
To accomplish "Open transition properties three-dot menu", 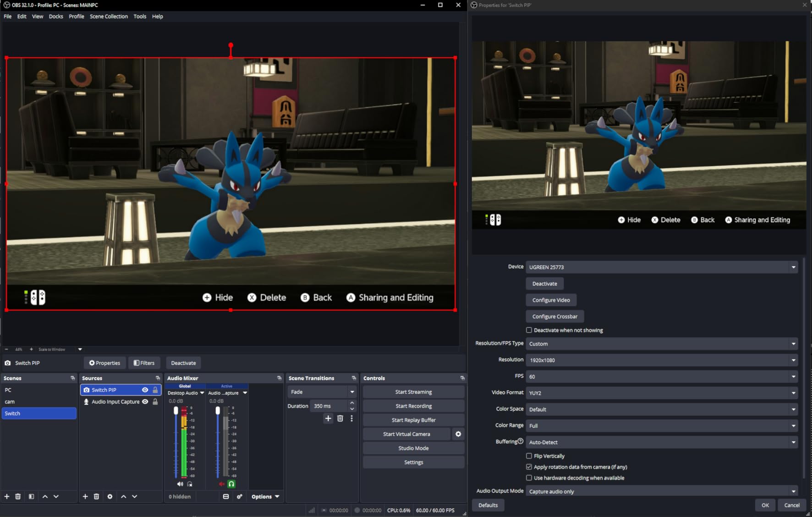I will click(x=351, y=418).
